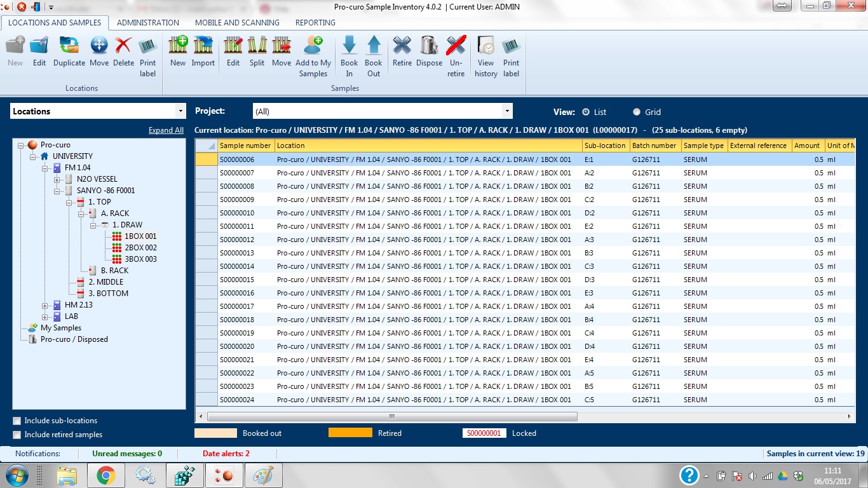868x488 pixels.
Task: Open file explorer from taskbar
Action: click(x=66, y=475)
